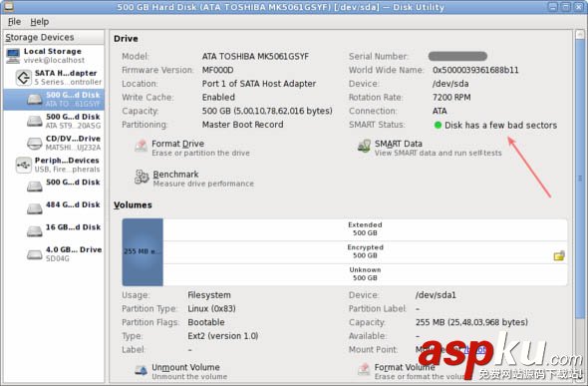Select the Peripheral Devices USB icon
Screen dimensions: 588x386
24,165
